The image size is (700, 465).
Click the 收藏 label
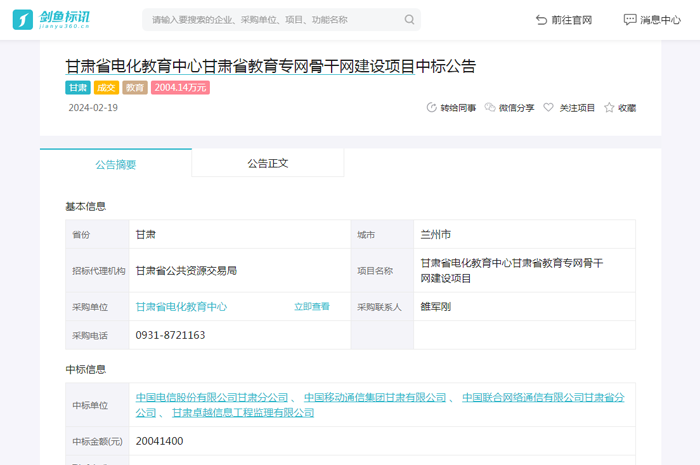click(627, 108)
